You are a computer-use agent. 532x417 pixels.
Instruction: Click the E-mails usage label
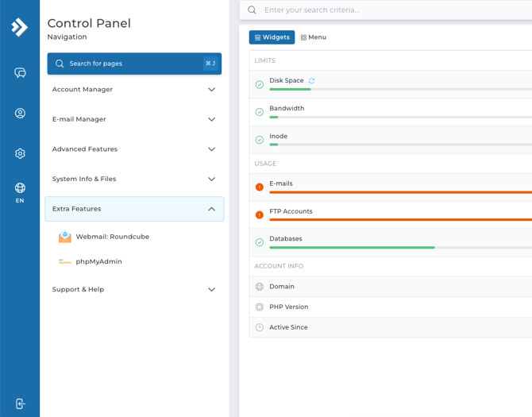coord(281,183)
